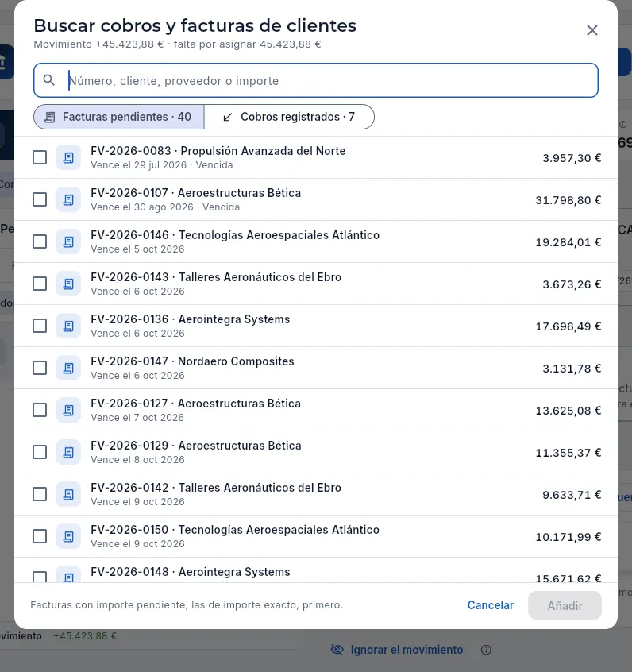
Task: Click invoice icon of FV-2026-0142 row
Action: (68, 495)
